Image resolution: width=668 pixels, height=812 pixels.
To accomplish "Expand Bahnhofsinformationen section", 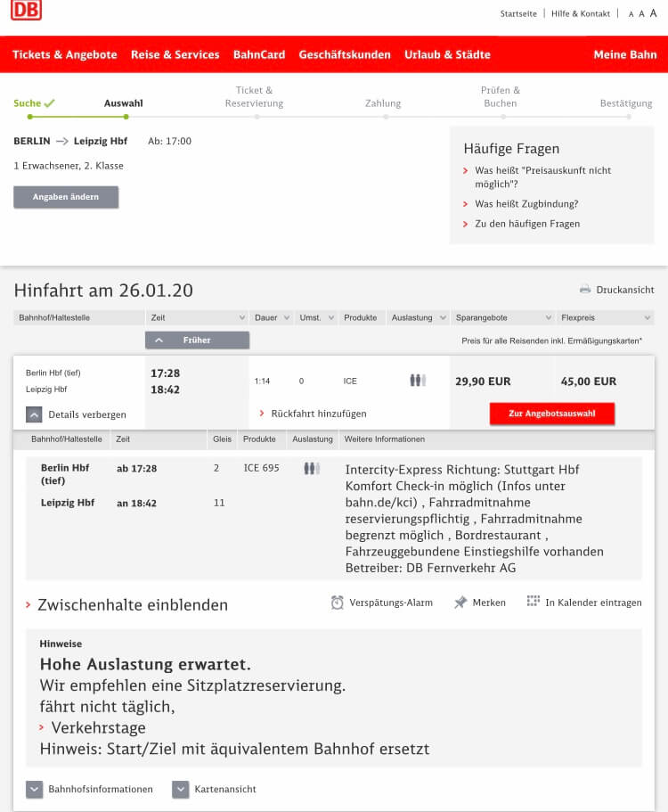I will click(x=35, y=789).
